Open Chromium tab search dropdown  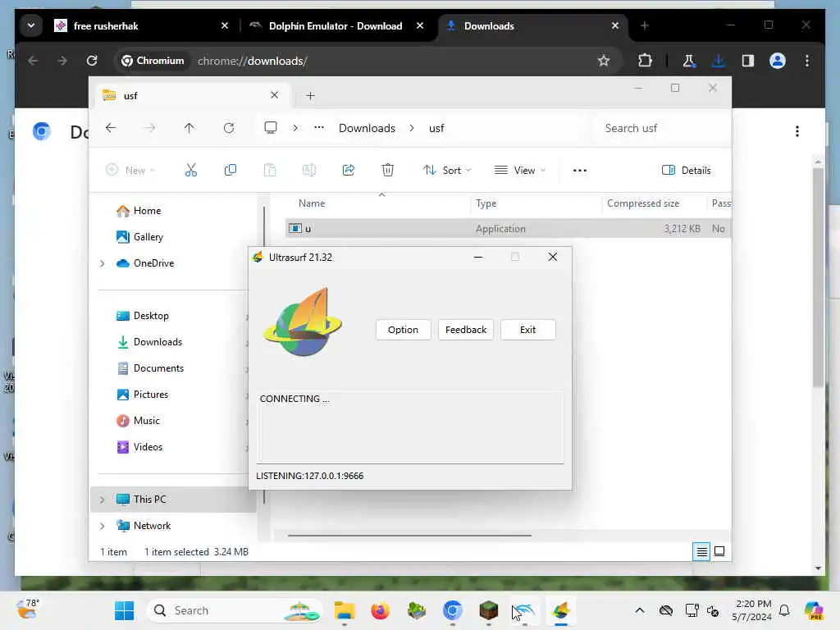(x=31, y=25)
